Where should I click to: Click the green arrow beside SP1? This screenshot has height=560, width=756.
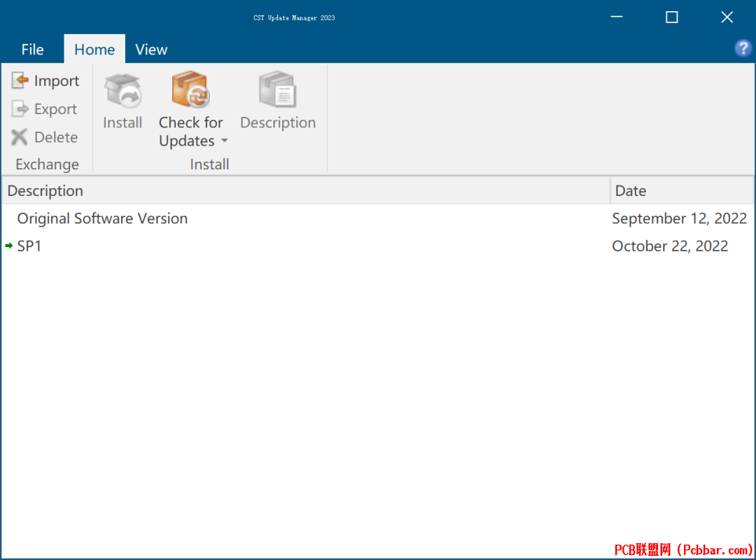9,246
